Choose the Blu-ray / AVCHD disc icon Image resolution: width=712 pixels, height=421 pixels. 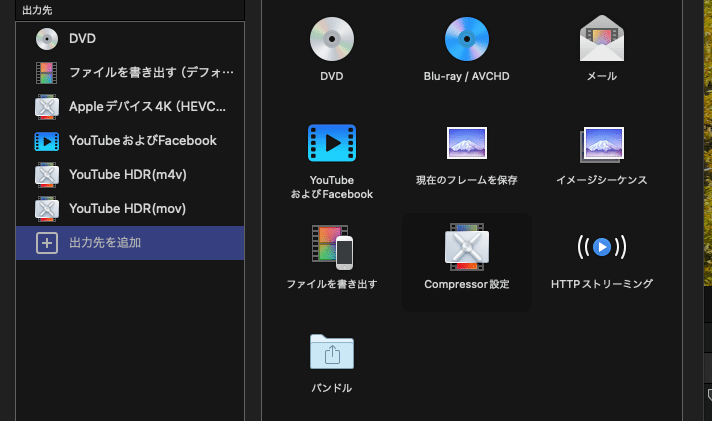click(x=466, y=39)
